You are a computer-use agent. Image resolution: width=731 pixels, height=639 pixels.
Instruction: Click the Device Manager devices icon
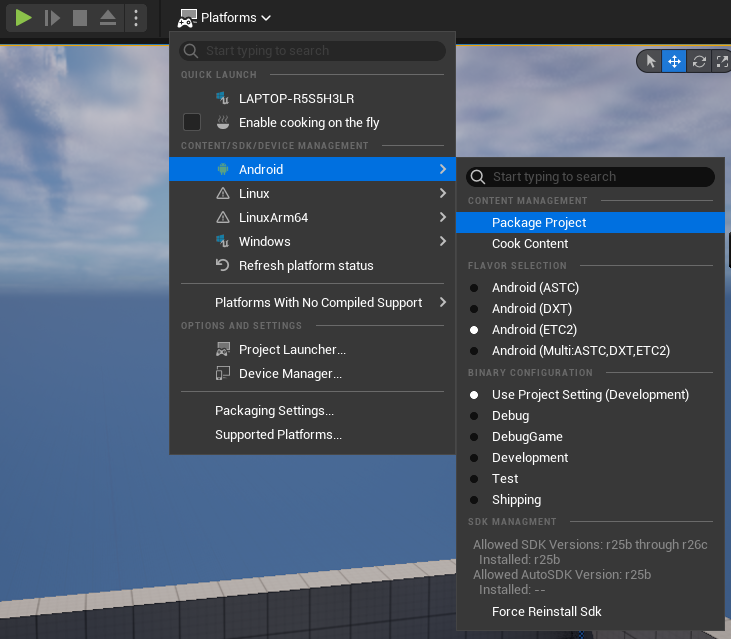223,373
